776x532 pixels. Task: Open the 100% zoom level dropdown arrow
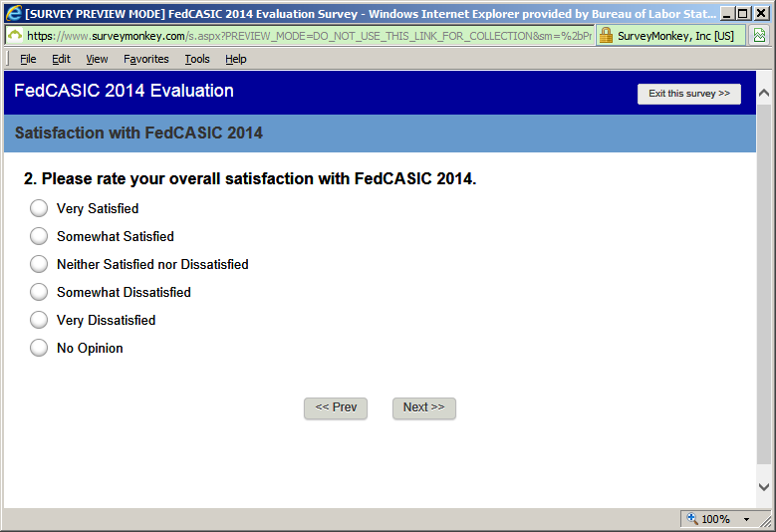[746, 519]
